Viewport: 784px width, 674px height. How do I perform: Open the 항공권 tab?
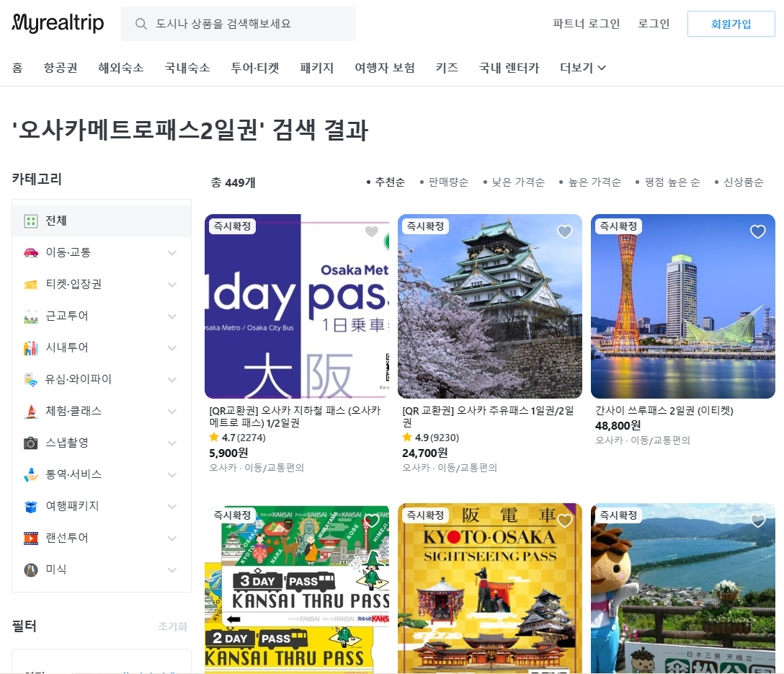point(61,68)
